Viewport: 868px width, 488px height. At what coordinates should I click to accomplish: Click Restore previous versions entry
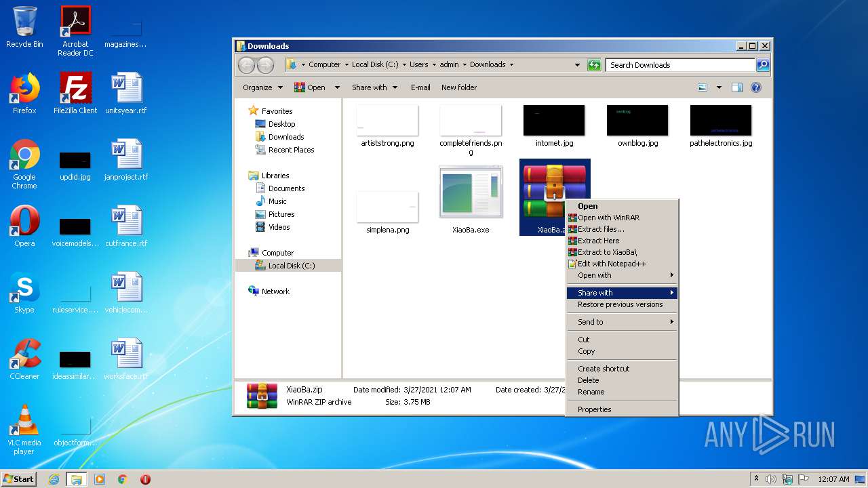(x=622, y=304)
